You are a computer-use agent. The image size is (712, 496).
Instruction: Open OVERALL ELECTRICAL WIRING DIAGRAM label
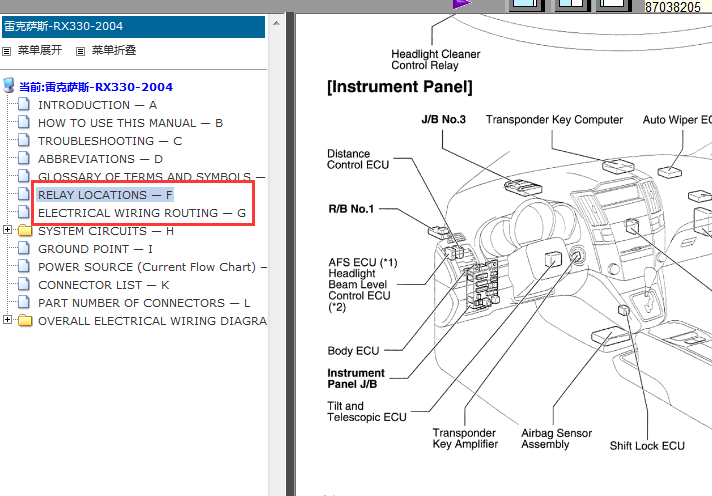152,321
